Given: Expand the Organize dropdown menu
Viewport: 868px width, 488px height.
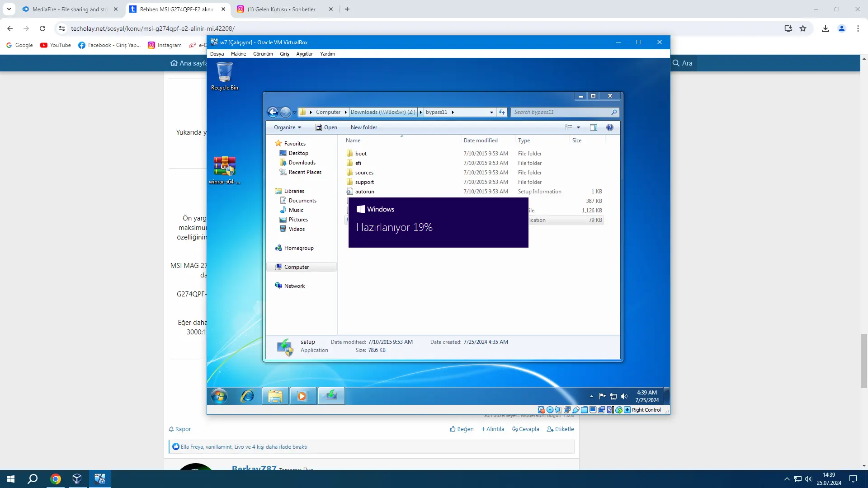Looking at the screenshot, I should pyautogui.click(x=288, y=127).
